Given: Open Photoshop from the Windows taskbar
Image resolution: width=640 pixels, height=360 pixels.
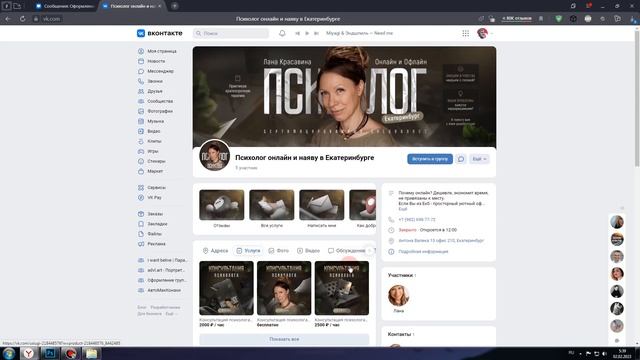Looking at the screenshot, I should coord(50,353).
